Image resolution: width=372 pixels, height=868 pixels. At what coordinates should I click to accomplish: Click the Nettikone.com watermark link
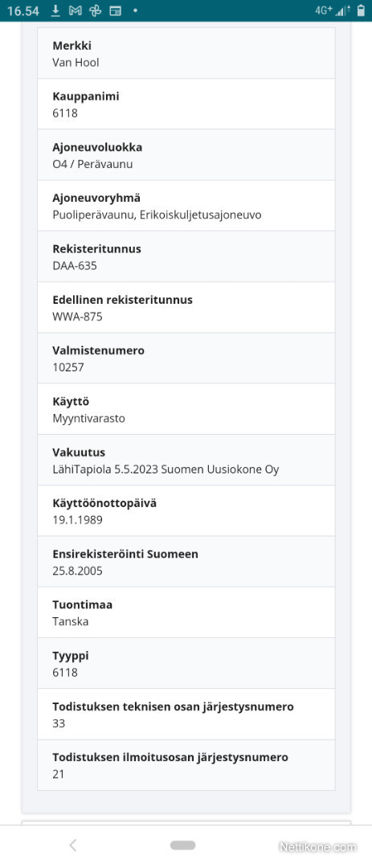pyautogui.click(x=317, y=846)
